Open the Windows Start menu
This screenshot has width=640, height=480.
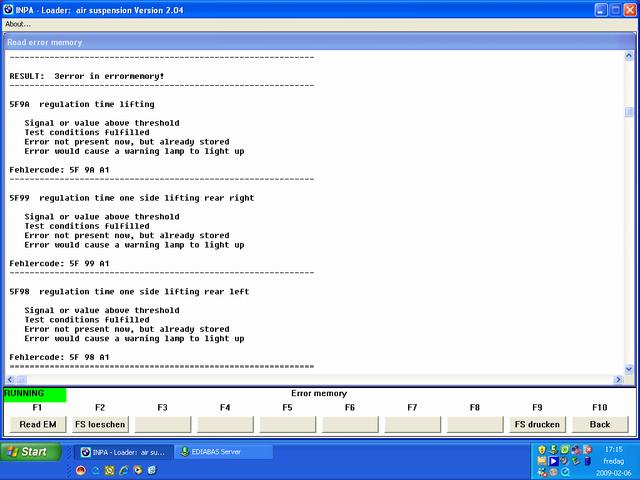[27, 452]
